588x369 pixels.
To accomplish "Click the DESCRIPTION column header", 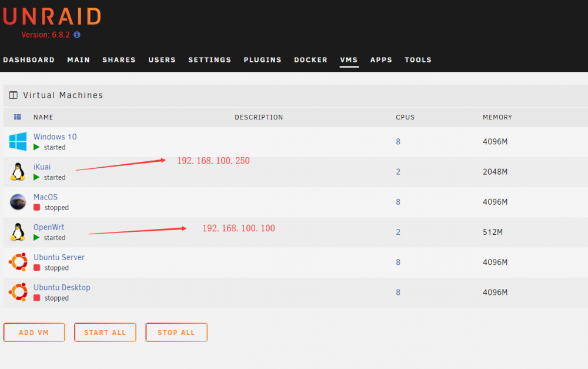I will [259, 117].
